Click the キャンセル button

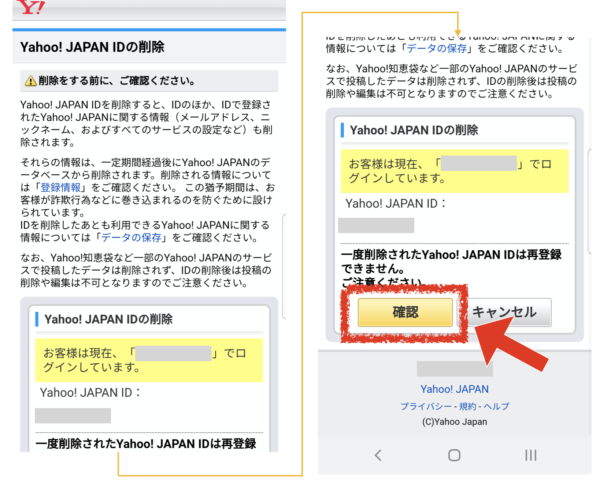pyautogui.click(x=505, y=312)
